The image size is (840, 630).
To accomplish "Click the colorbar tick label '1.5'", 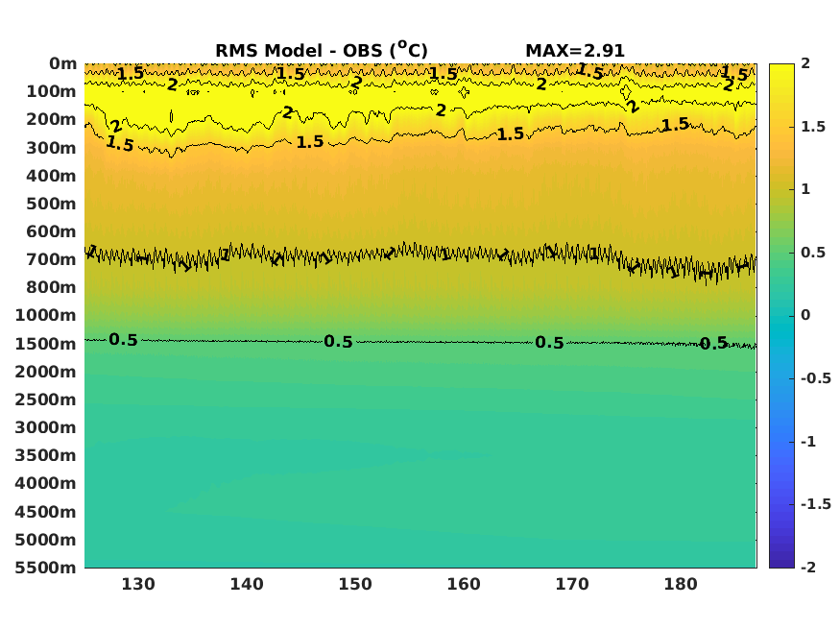I will 813,127.
